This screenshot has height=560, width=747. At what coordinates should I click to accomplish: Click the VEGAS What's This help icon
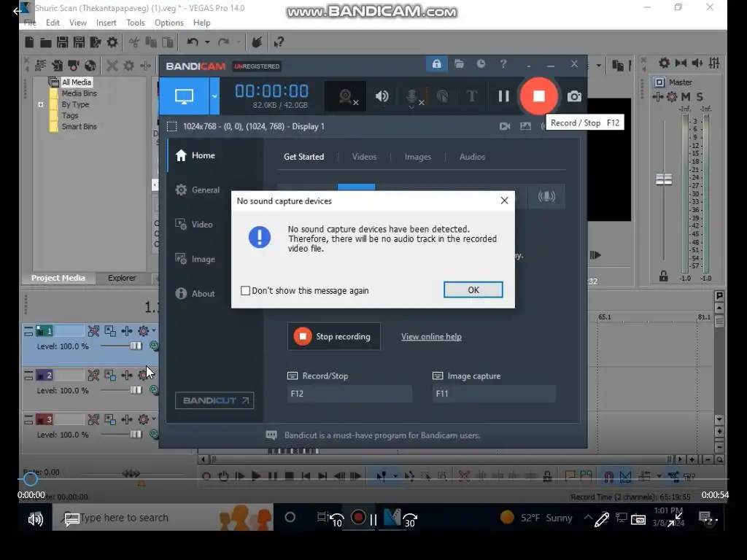pyautogui.click(x=279, y=42)
